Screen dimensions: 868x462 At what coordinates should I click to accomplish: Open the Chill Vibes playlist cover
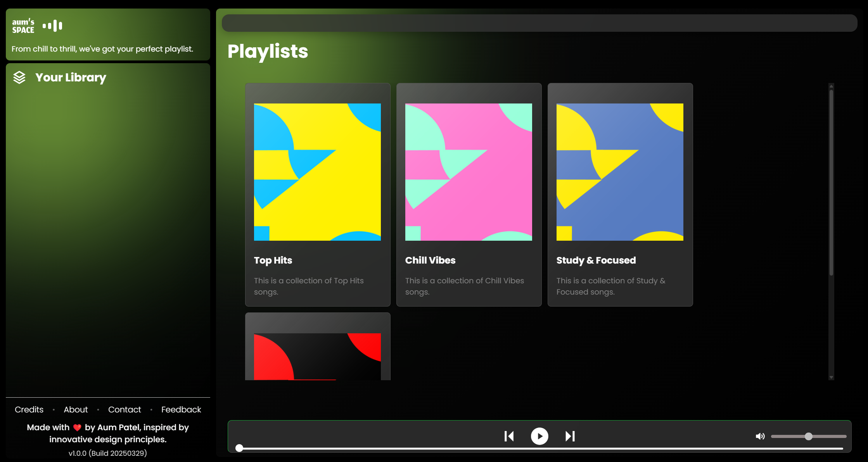point(469,172)
